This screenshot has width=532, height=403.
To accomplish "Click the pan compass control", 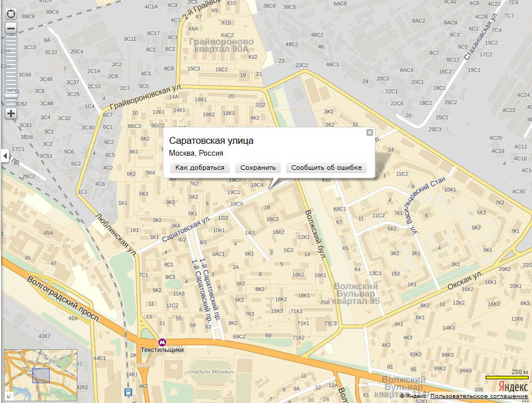I will [11, 14].
